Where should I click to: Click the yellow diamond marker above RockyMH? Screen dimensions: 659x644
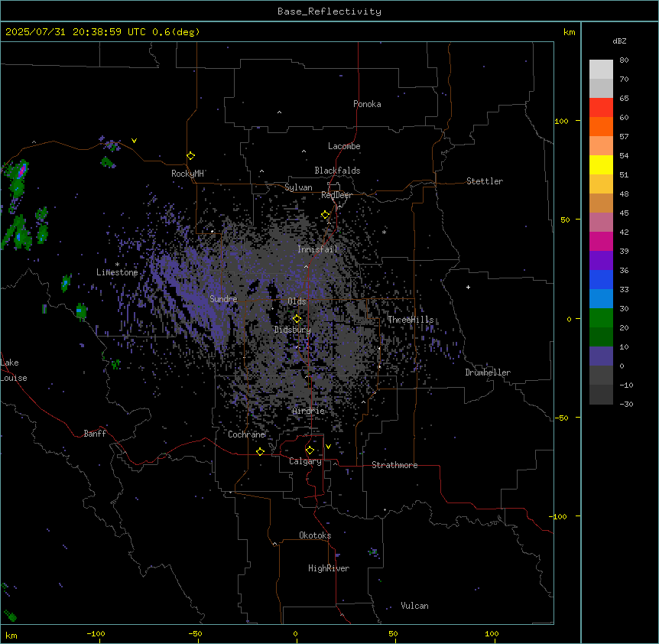pos(191,156)
